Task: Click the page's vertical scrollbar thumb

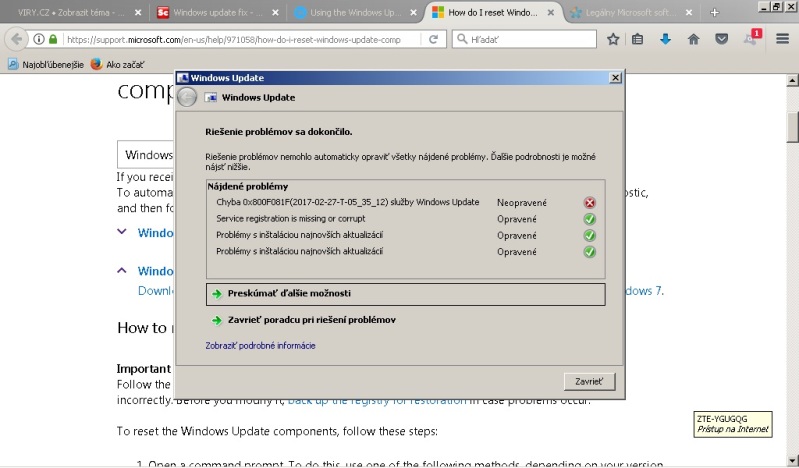Action: tap(791, 125)
